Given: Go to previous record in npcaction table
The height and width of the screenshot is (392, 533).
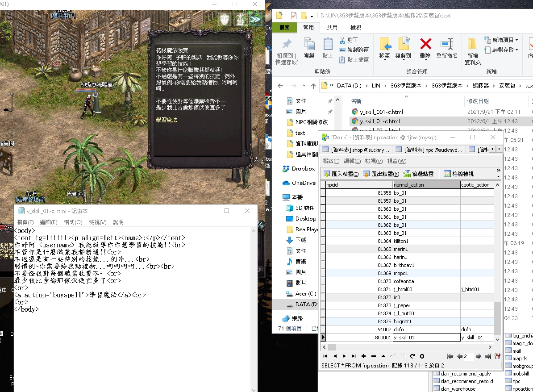Looking at the screenshot, I should (x=335, y=356).
